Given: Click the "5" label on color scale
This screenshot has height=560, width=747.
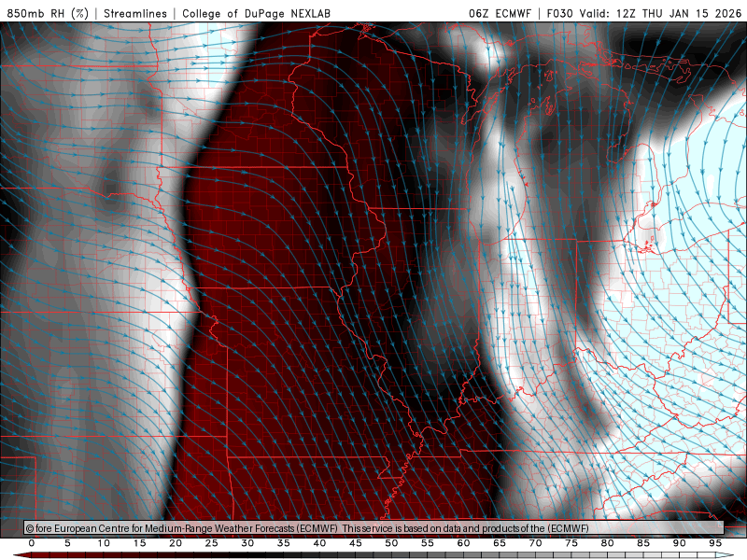Looking at the screenshot, I should [67, 543].
